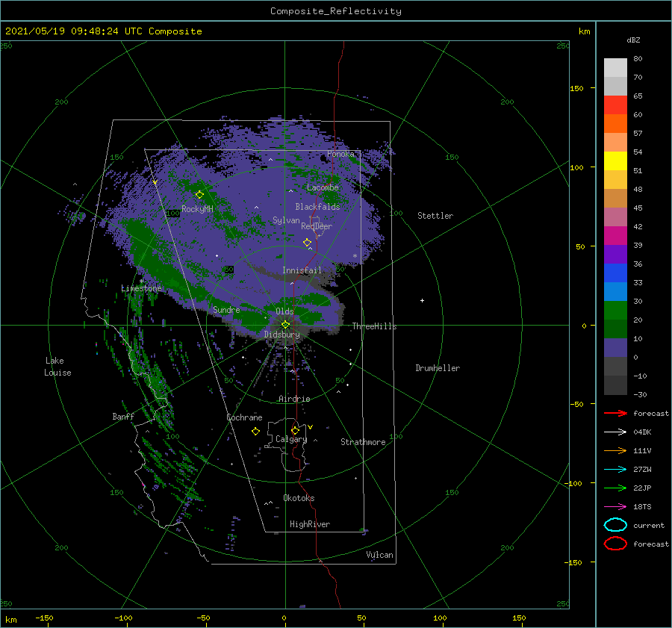Click the RockyMH town label
Image resolution: width=672 pixels, height=628 pixels.
(197, 209)
